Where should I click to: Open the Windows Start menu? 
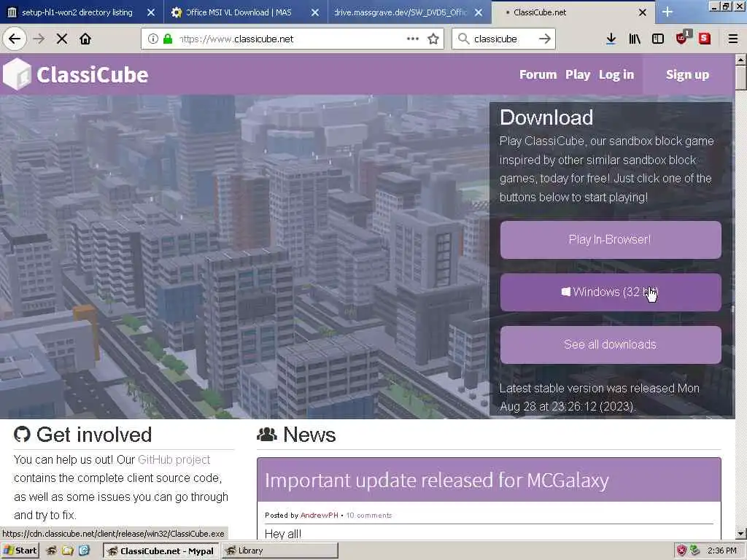(20, 551)
